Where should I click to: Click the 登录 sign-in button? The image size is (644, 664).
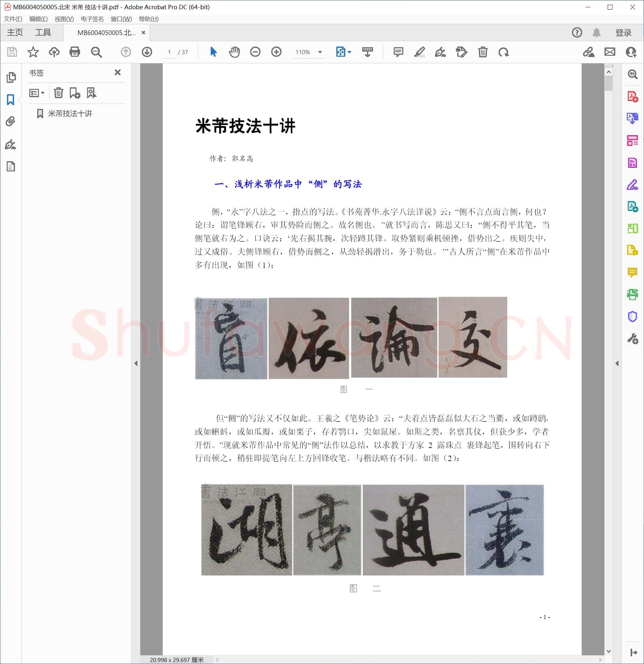coord(623,32)
